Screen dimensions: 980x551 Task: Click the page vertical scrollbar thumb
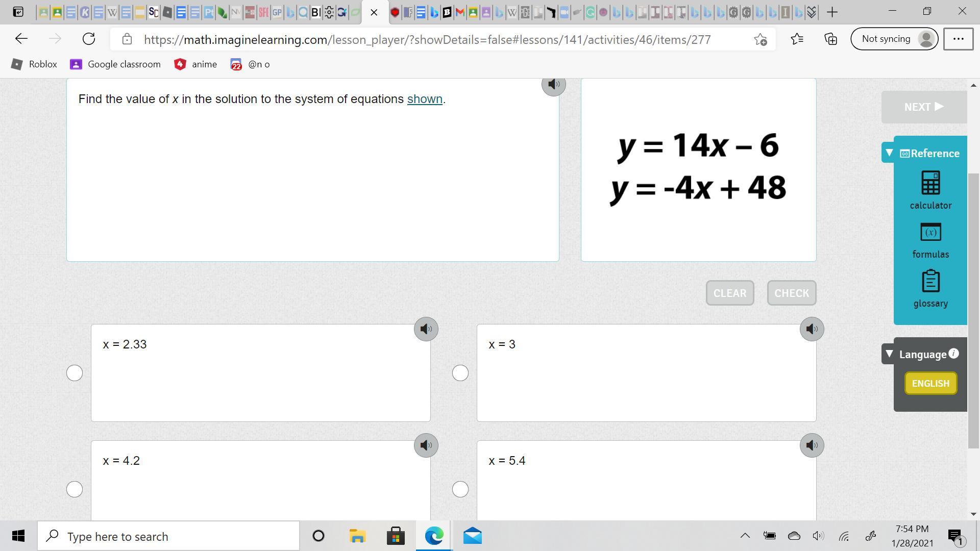[973, 310]
